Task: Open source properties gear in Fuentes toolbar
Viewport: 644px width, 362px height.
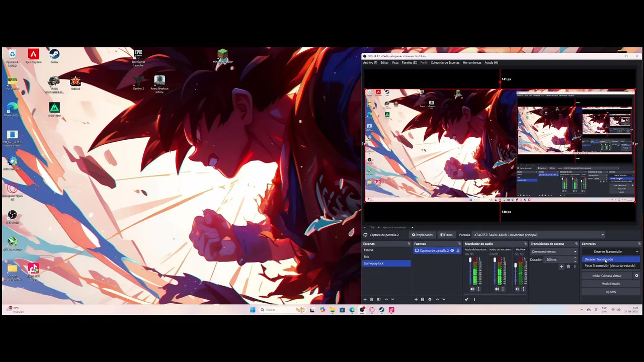Action: click(430, 299)
